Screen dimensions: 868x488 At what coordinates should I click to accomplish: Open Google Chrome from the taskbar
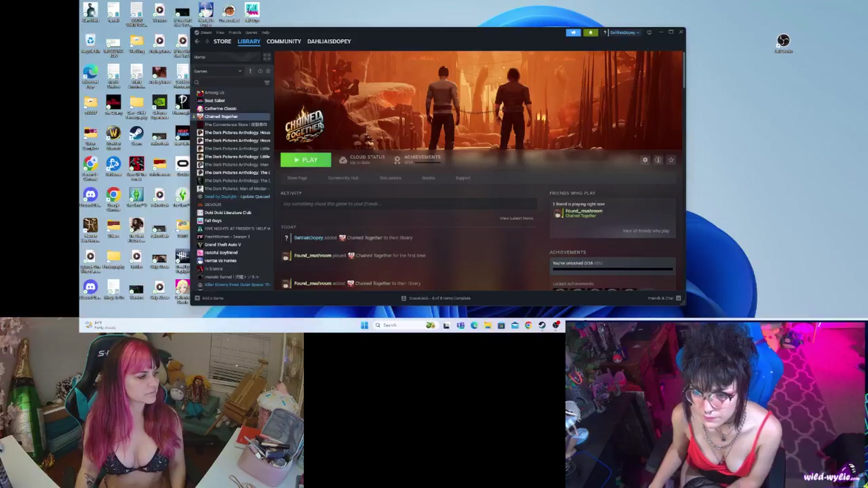[x=528, y=325]
